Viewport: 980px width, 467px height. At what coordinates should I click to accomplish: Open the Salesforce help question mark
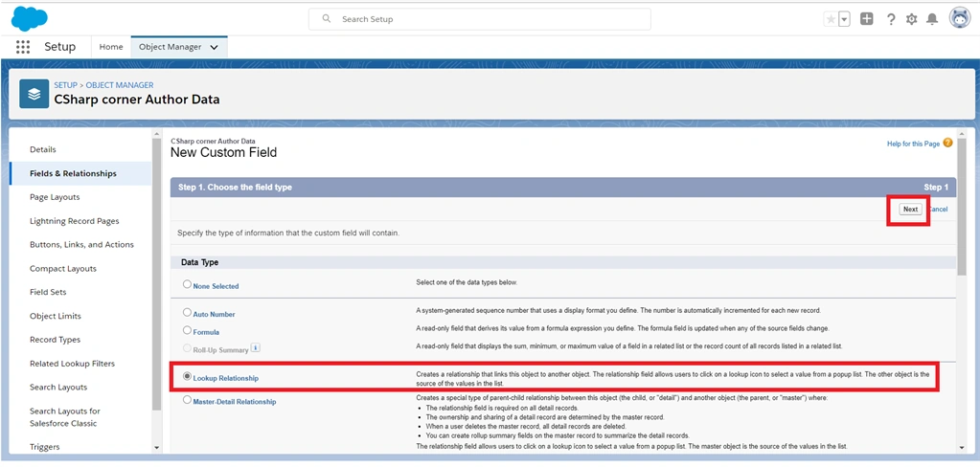(x=891, y=19)
